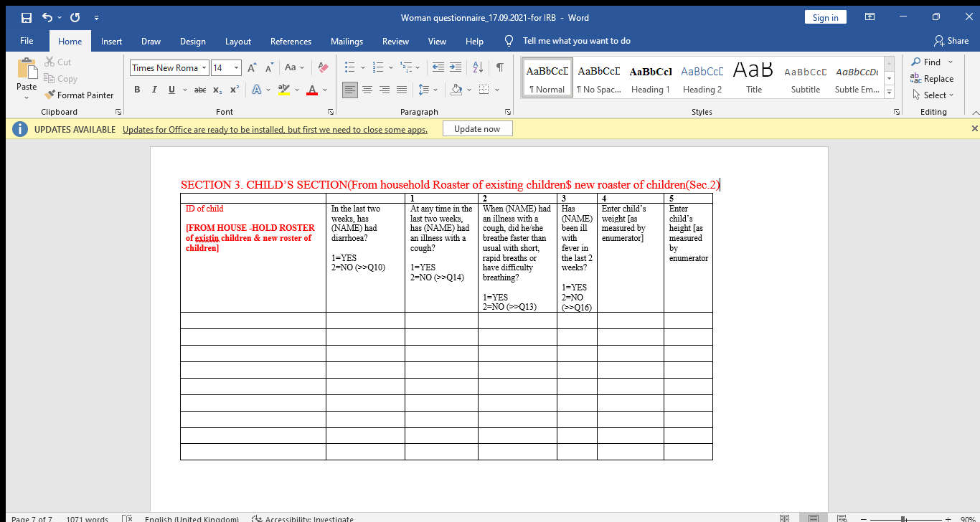
Task: Apply subscript formatting
Action: point(217,90)
